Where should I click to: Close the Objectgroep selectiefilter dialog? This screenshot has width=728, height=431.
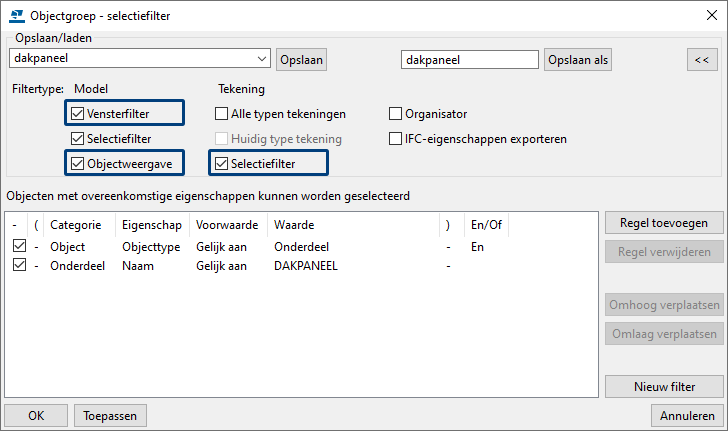point(711,15)
